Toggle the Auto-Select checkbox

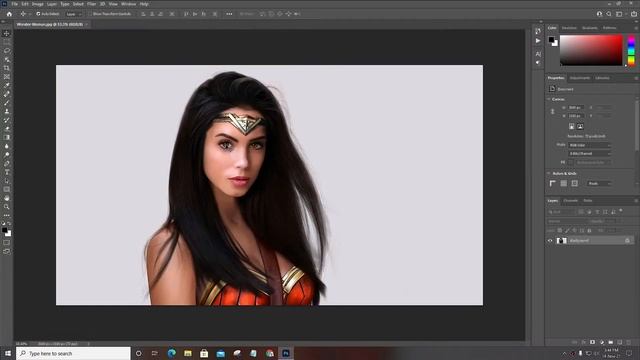38,14
